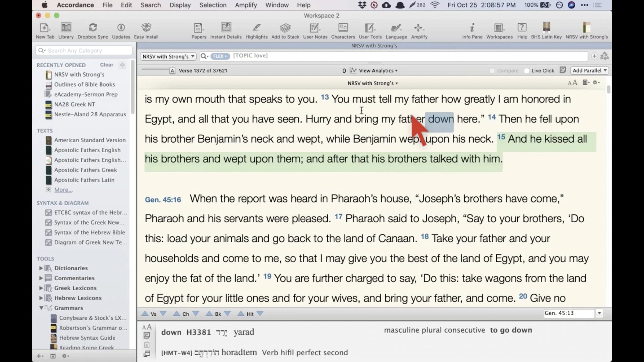The width and height of the screenshot is (644, 362).
Task: Open the Amplify menu
Action: point(246,5)
